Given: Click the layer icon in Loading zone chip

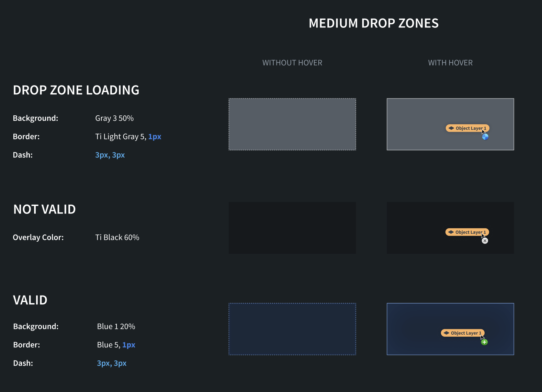Looking at the screenshot, I should 451,128.
